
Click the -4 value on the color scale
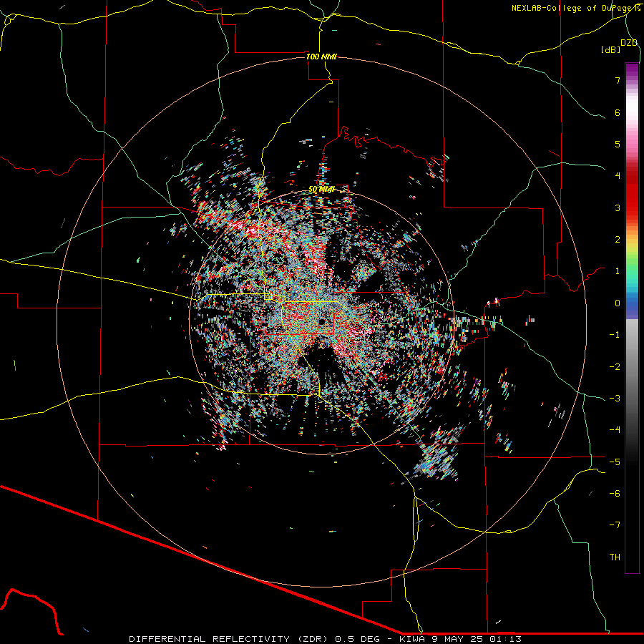coord(615,430)
